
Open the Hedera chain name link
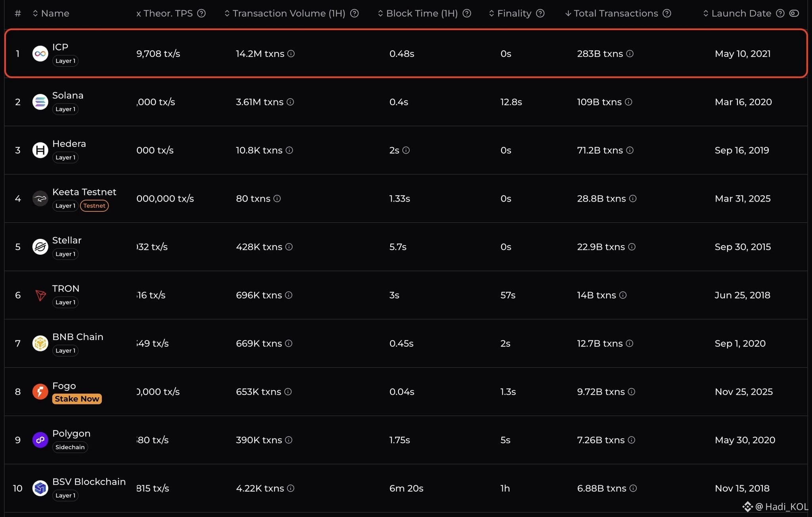point(69,144)
